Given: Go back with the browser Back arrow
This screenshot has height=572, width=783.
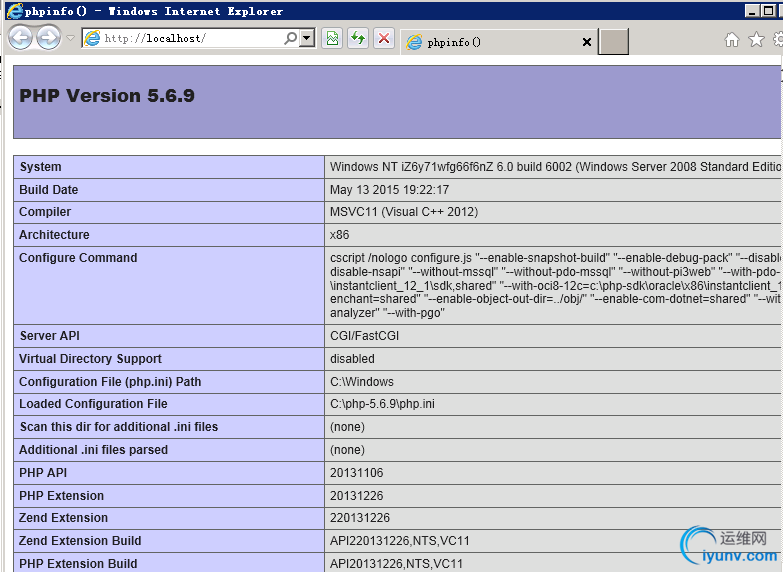Looking at the screenshot, I should (x=20, y=37).
